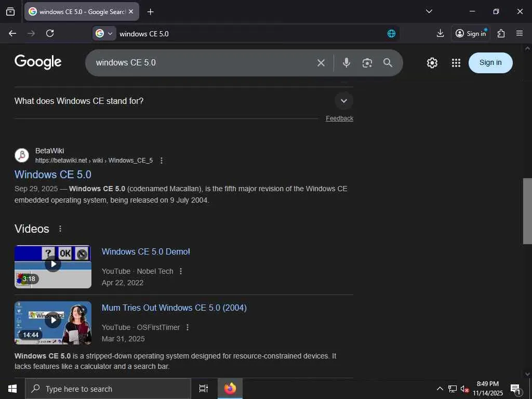Click the Google logo

click(x=38, y=62)
